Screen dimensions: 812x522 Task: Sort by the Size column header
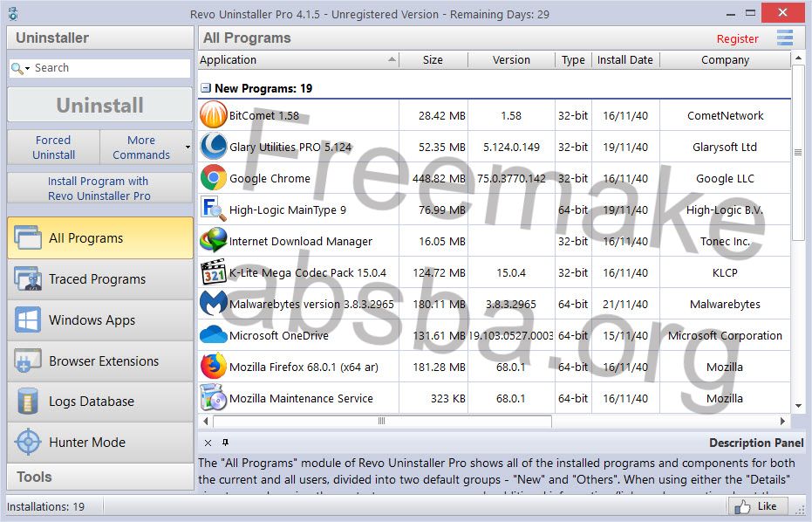(x=433, y=60)
